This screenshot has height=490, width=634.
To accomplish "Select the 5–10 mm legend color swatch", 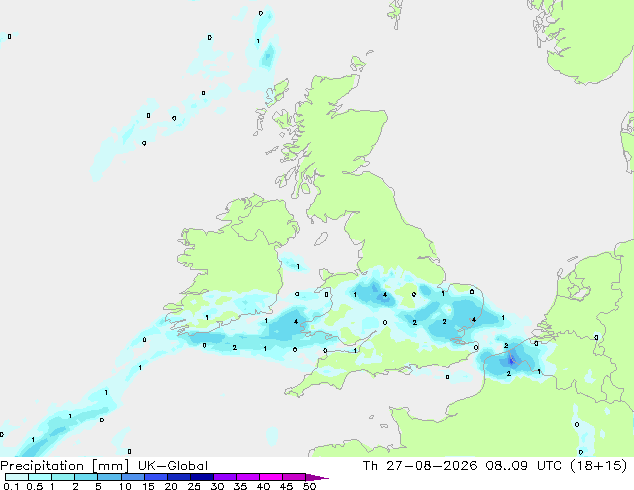I will [110, 477].
